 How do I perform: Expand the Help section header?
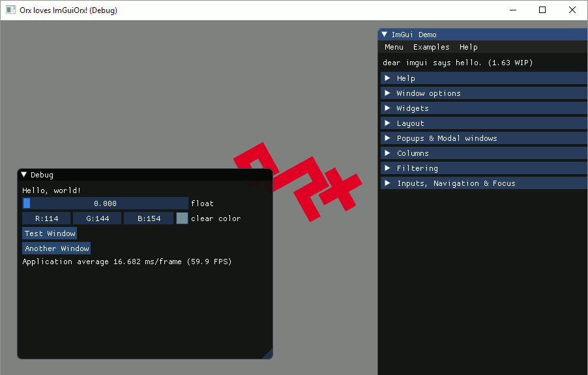pyautogui.click(x=484, y=78)
